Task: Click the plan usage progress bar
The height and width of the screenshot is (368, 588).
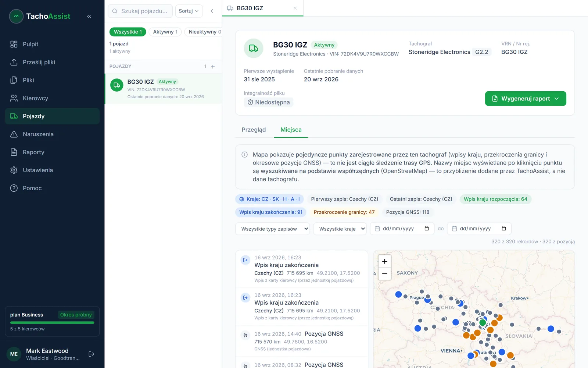Action: (x=52, y=323)
